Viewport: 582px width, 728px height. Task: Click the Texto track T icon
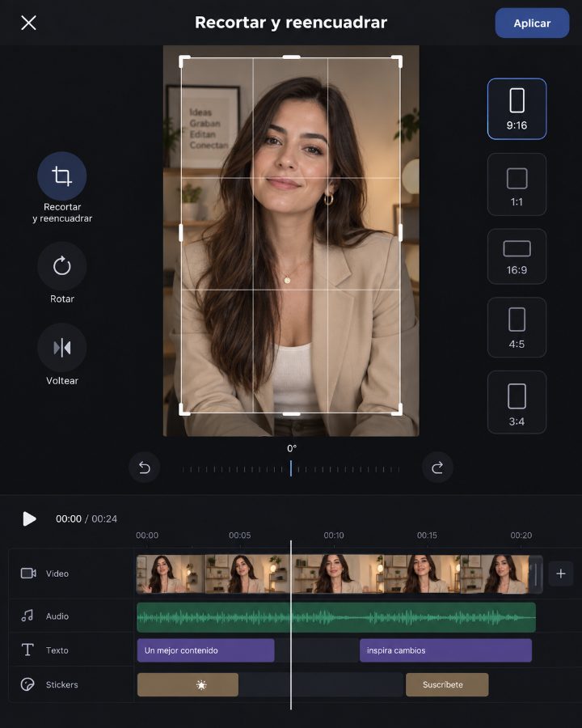(27, 650)
